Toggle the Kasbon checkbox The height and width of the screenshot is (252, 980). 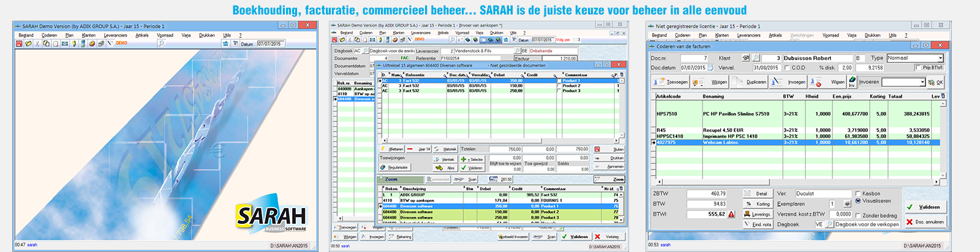click(x=858, y=193)
